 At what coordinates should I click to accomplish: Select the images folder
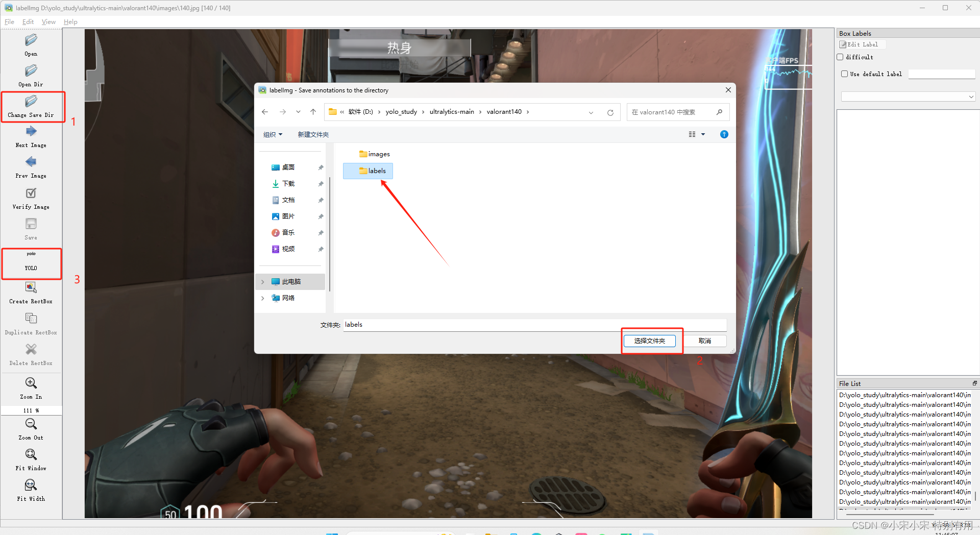(374, 154)
